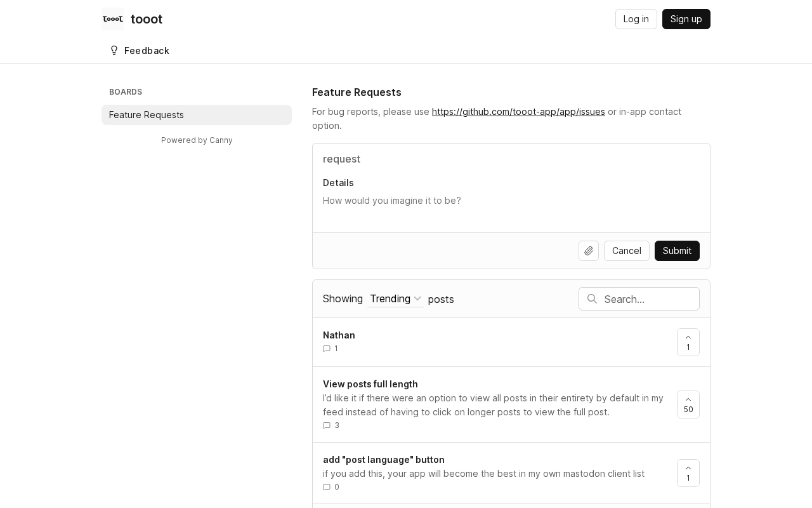This screenshot has width=812, height=508.
Task: Upvote View posts full length
Action: coord(688,404)
